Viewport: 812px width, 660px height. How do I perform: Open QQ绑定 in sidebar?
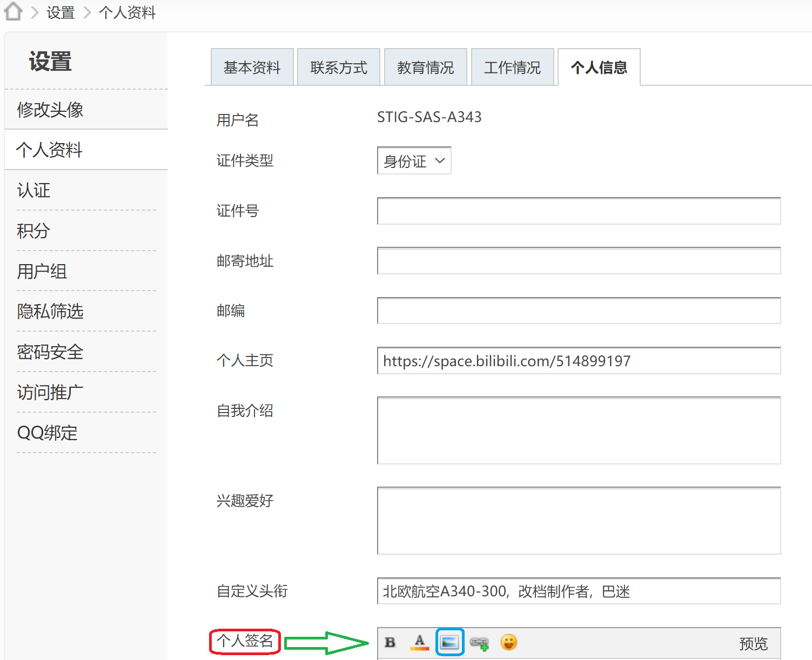click(x=48, y=433)
